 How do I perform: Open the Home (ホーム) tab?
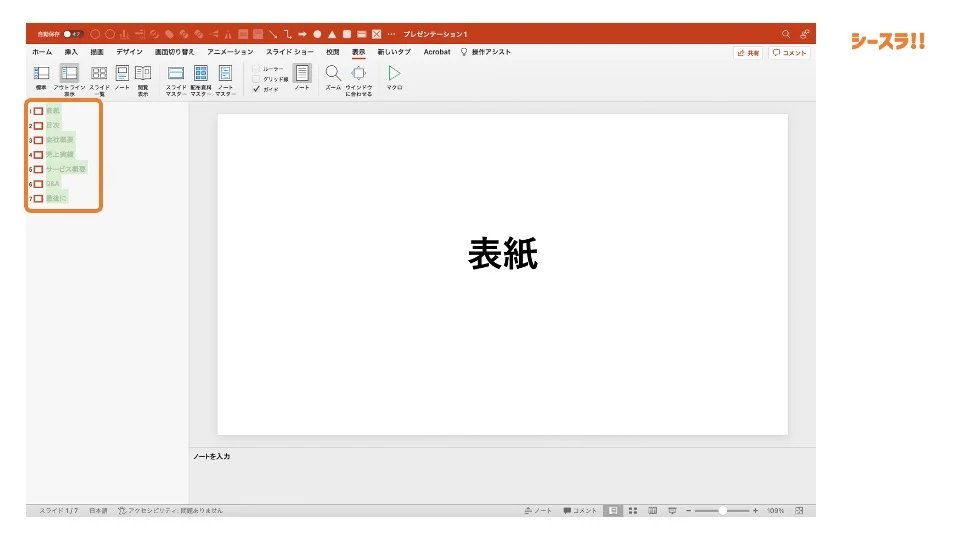(x=42, y=52)
